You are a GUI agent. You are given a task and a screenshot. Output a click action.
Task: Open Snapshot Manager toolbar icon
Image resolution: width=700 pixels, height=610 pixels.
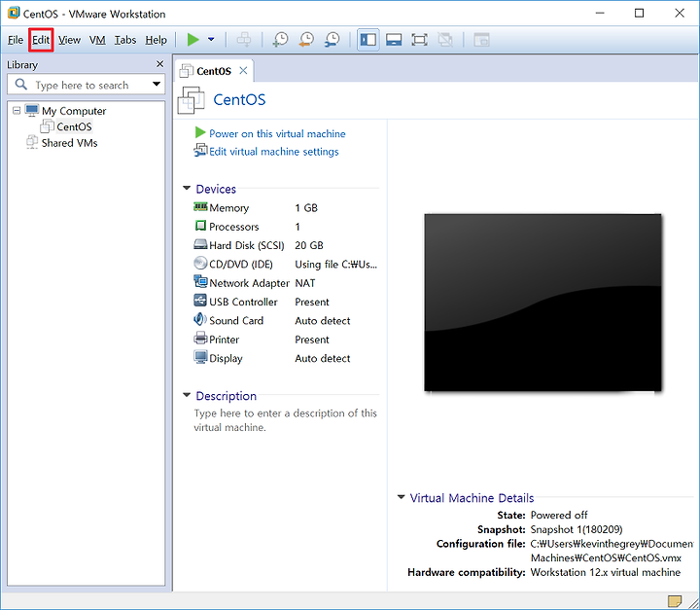[x=332, y=40]
